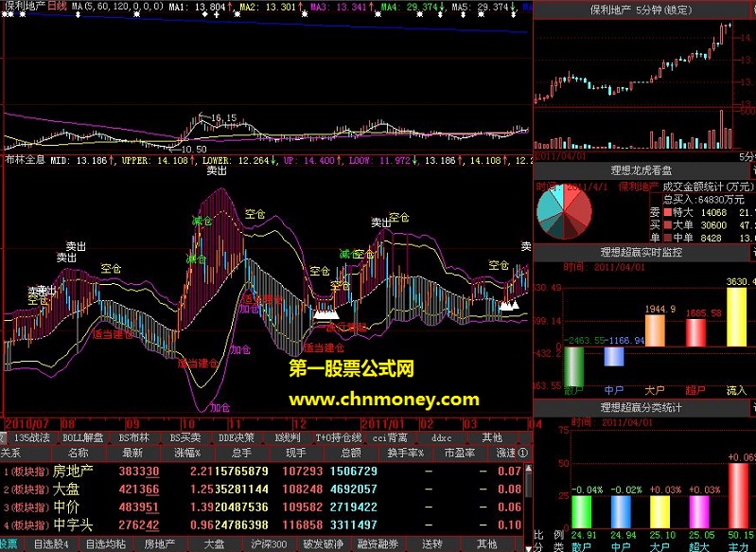756x552 pixels.
Task: Select the 房地产 sector row
Action: click(262, 471)
